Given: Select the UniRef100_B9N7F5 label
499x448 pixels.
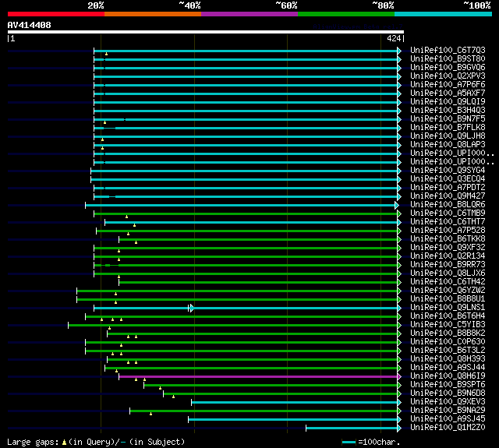Looking at the screenshot, I should click(448, 119).
